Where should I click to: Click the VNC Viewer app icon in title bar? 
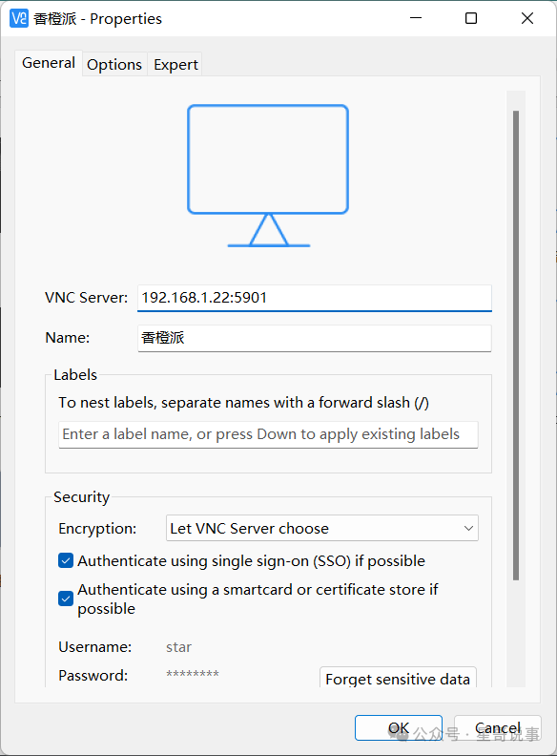click(19, 18)
